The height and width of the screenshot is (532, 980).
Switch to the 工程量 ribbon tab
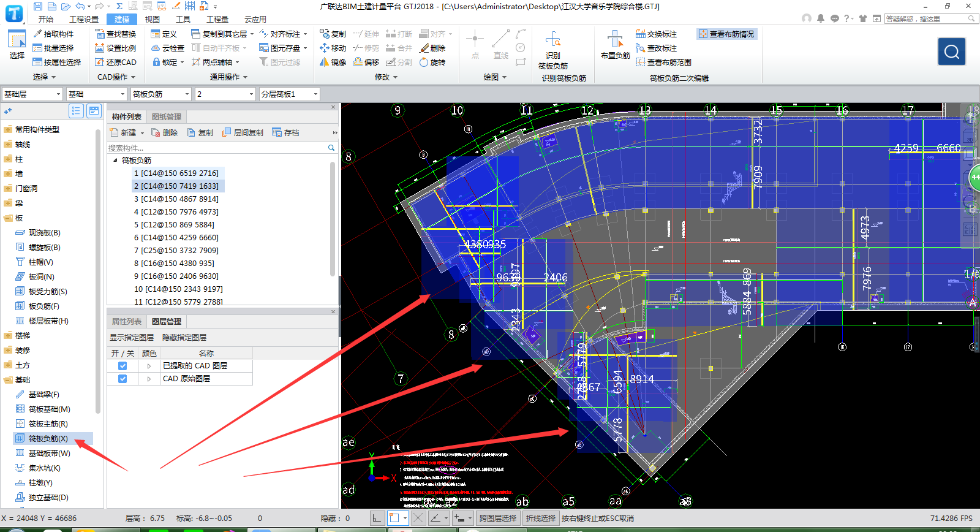click(x=217, y=19)
